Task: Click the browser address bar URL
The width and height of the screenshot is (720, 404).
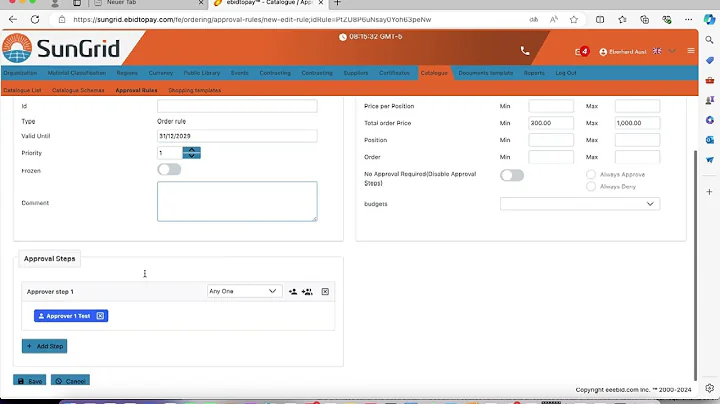Action: click(252, 19)
